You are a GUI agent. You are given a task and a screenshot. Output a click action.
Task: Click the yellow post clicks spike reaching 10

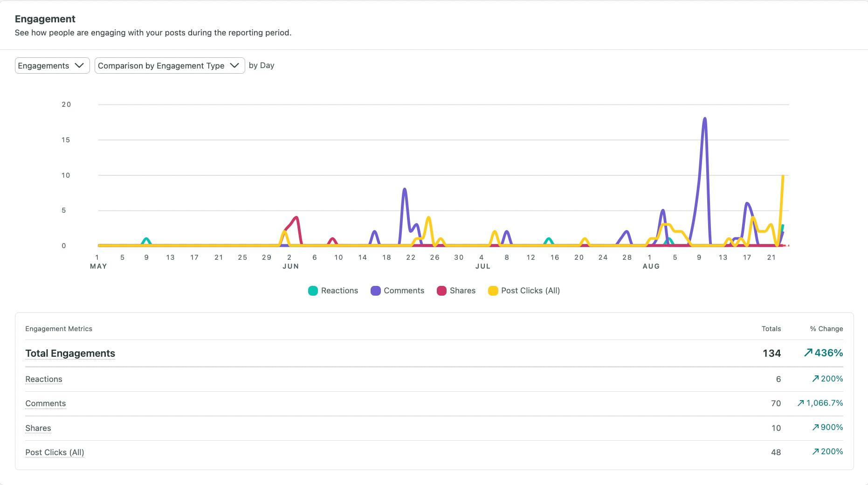click(783, 176)
